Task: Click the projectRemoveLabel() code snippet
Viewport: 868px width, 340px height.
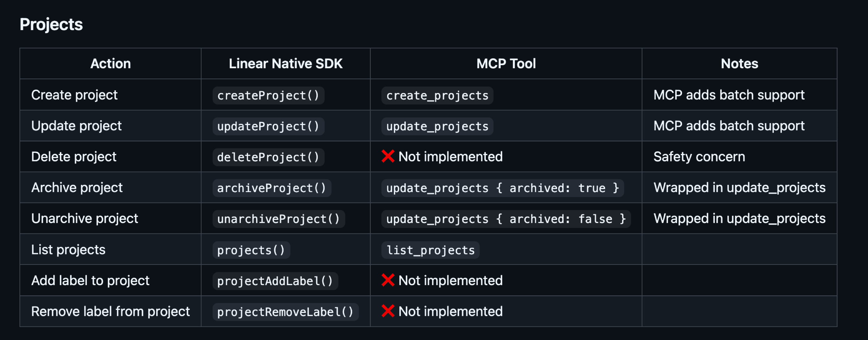Action: (x=285, y=312)
